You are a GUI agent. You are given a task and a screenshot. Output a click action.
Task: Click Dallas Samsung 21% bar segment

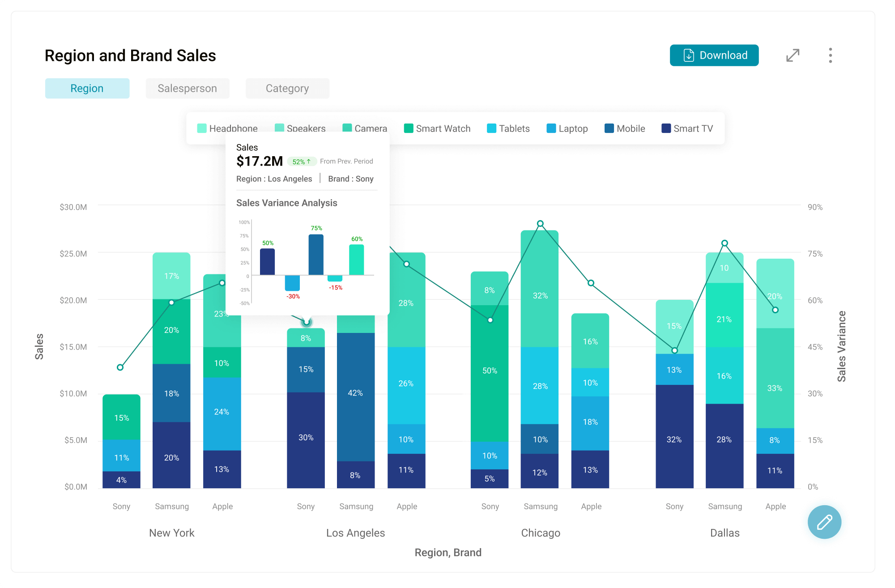point(725,315)
